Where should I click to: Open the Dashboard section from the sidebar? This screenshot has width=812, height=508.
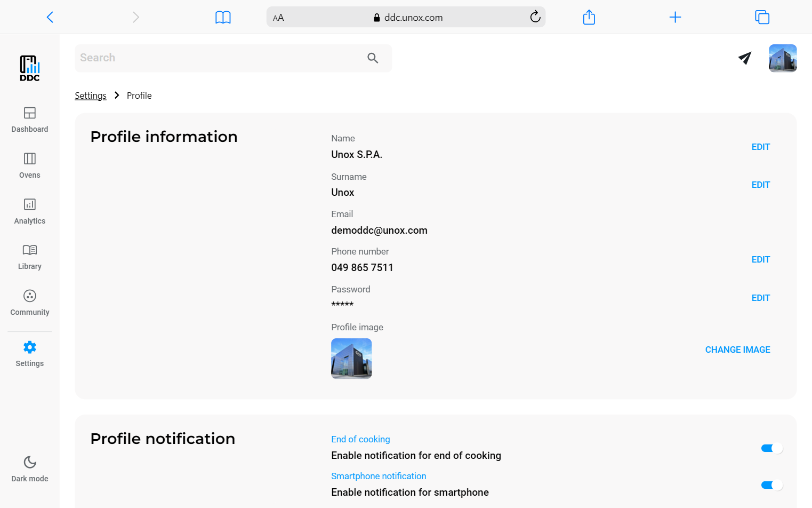click(29, 120)
